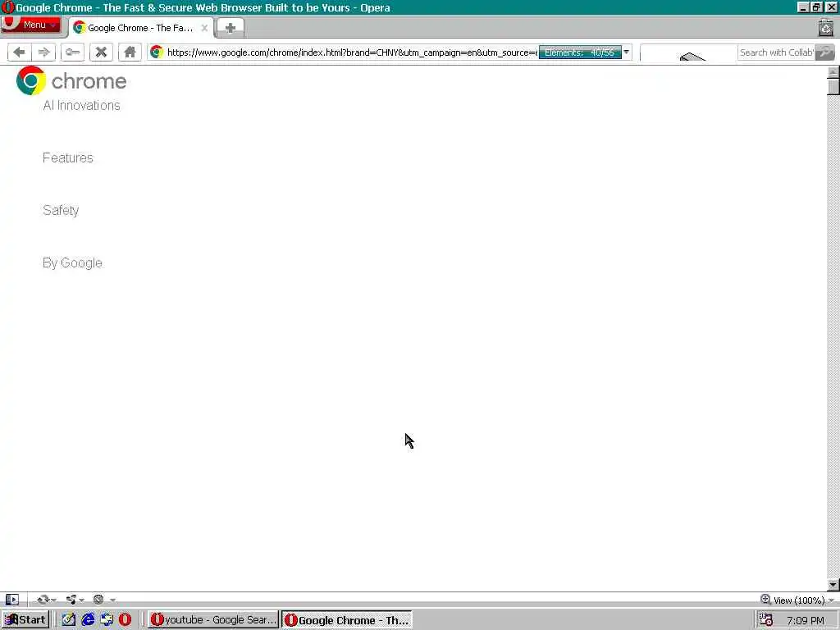This screenshot has width=840, height=630.
Task: Open the AI Innovations link
Action: click(81, 106)
